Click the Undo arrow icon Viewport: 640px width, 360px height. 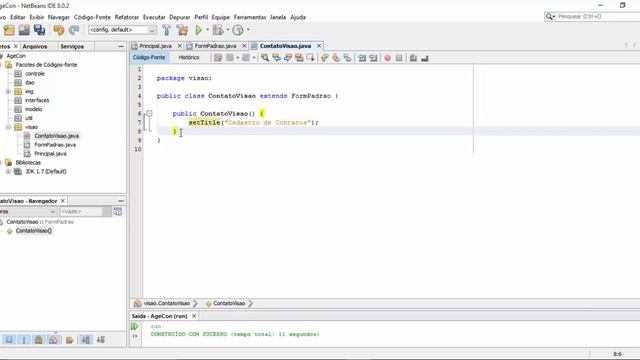click(59, 30)
